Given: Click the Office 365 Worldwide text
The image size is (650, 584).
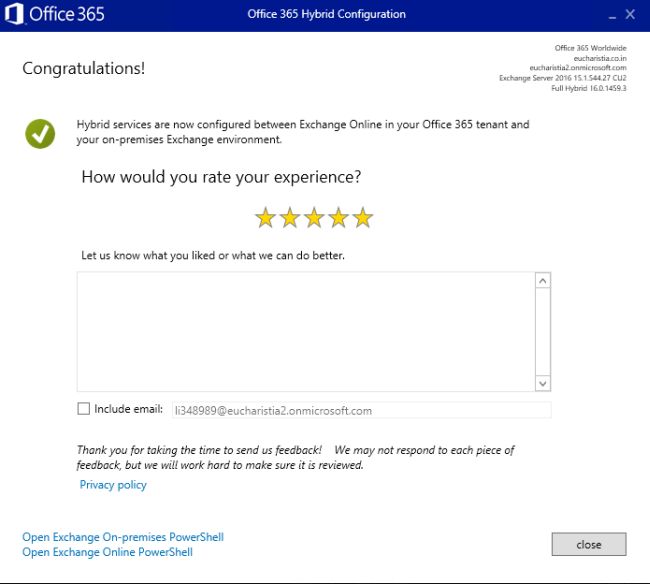Looking at the screenshot, I should (x=591, y=48).
